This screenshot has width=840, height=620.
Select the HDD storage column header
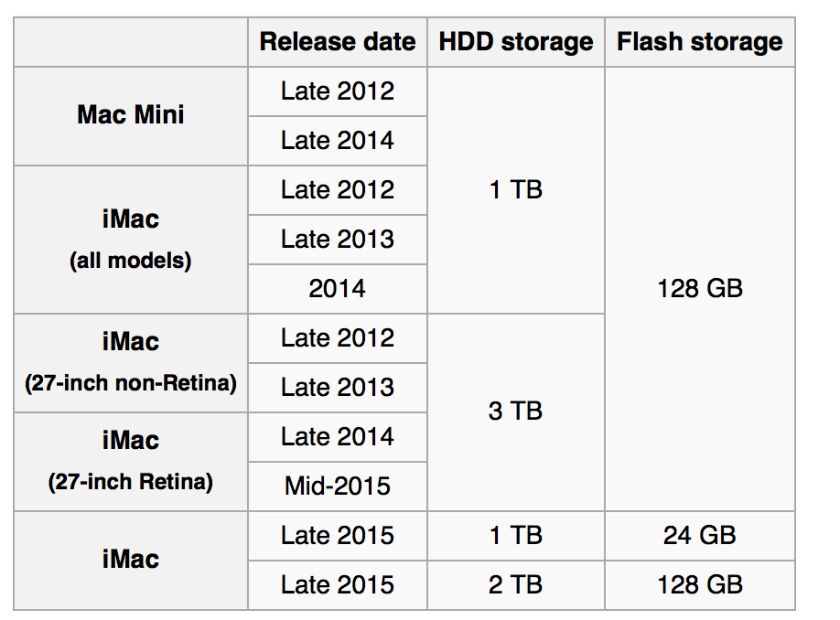click(x=516, y=42)
